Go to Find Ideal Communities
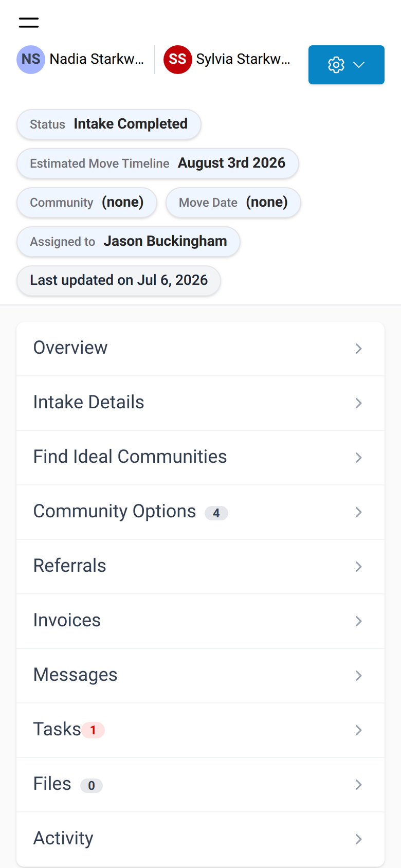 [x=200, y=458]
